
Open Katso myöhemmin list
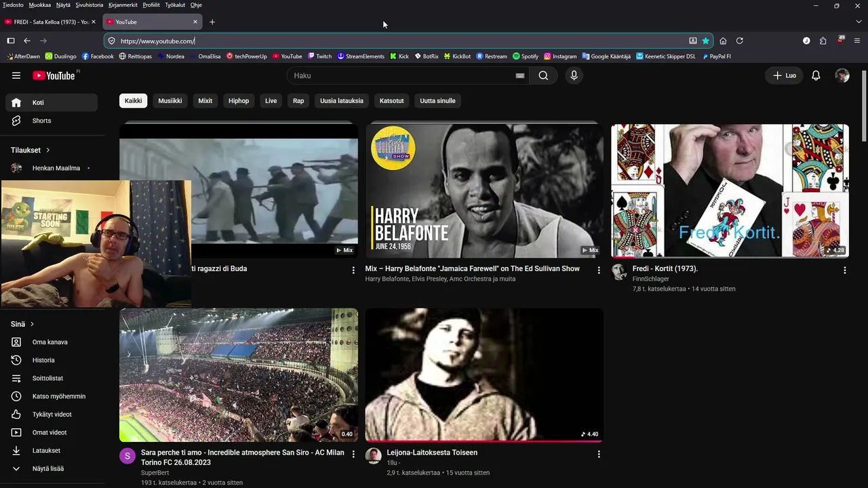coord(52,396)
